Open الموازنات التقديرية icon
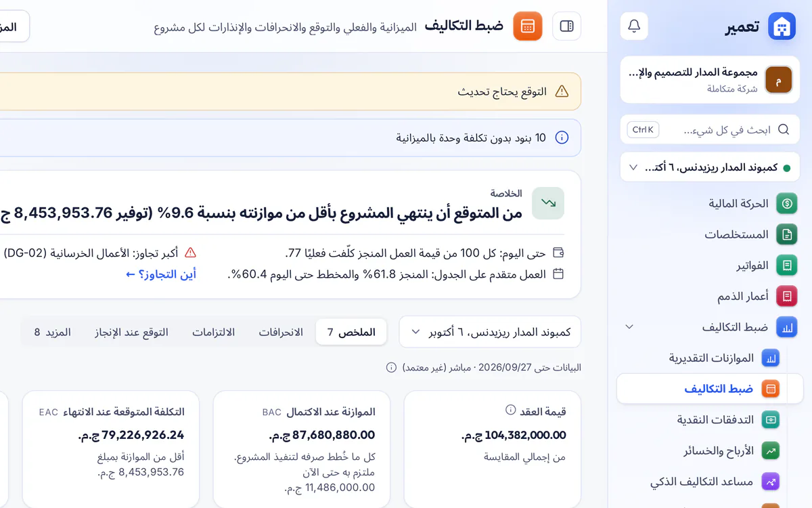Image resolution: width=812 pixels, height=508 pixels. click(x=771, y=358)
